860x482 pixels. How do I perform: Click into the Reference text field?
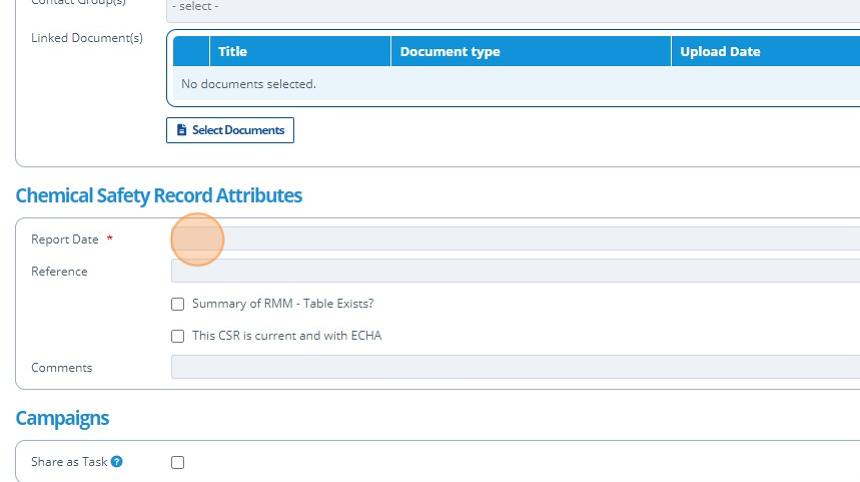pyautogui.click(x=515, y=271)
